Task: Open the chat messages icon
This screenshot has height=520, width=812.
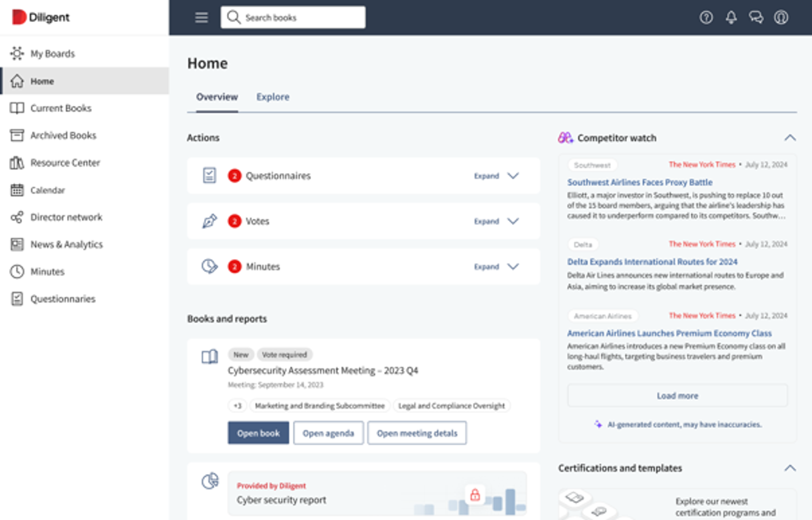Action: (756, 17)
